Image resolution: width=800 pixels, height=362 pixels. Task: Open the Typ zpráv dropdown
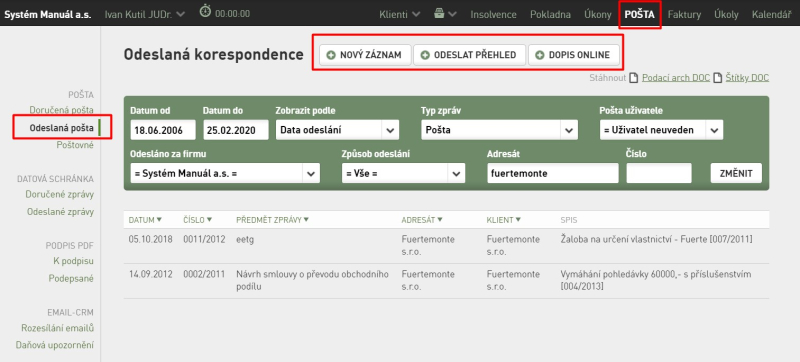coord(499,130)
